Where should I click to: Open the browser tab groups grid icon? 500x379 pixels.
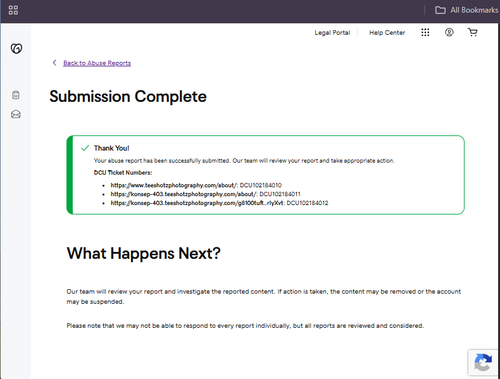click(x=13, y=10)
